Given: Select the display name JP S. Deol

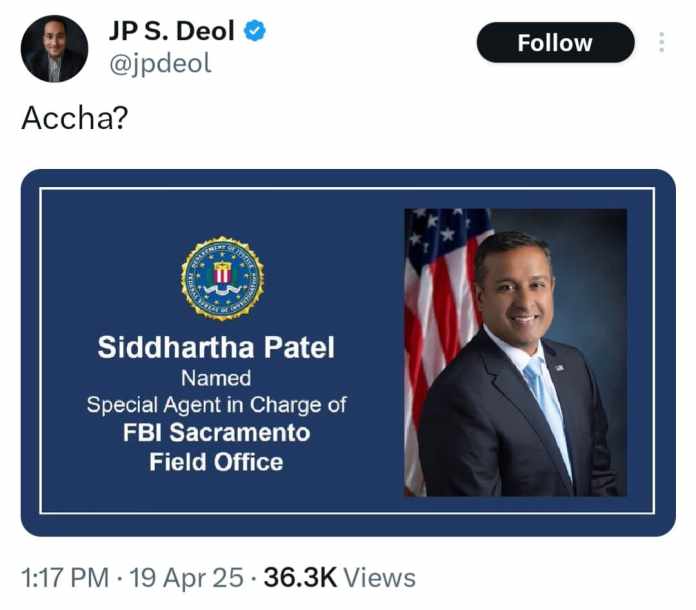Looking at the screenshot, I should pos(171,31).
